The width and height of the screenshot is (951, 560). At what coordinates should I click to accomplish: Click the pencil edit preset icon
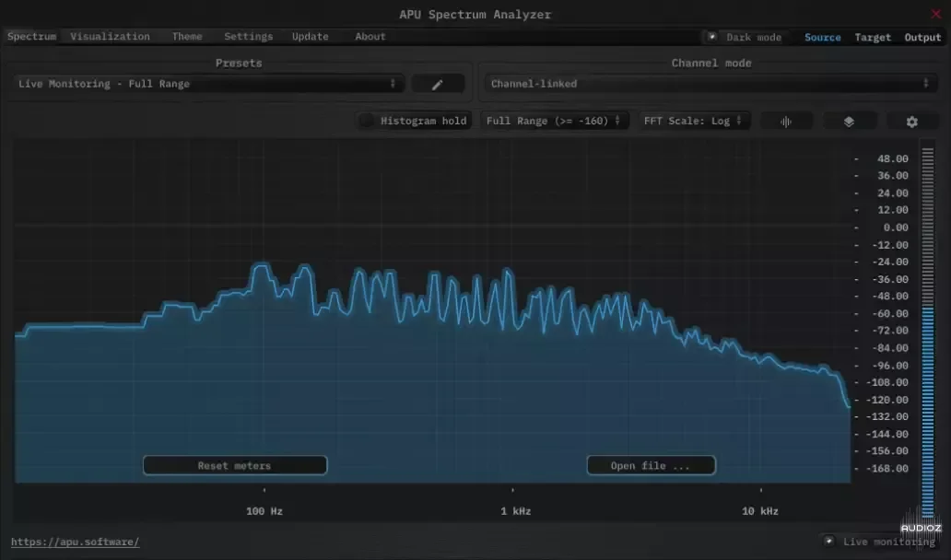point(438,84)
